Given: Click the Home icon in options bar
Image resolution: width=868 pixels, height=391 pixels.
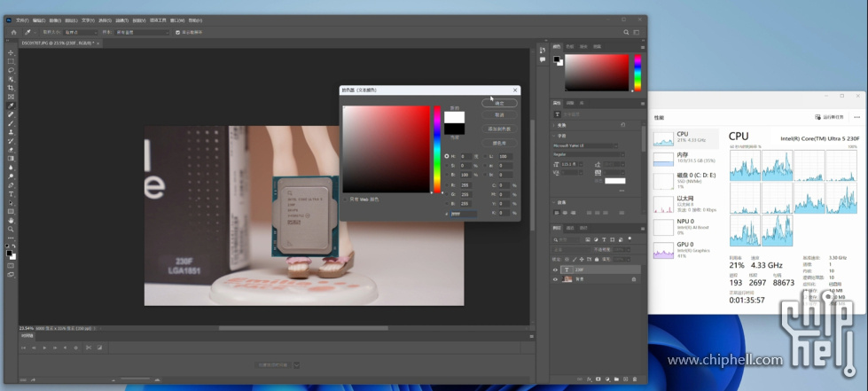Looking at the screenshot, I should (x=14, y=32).
